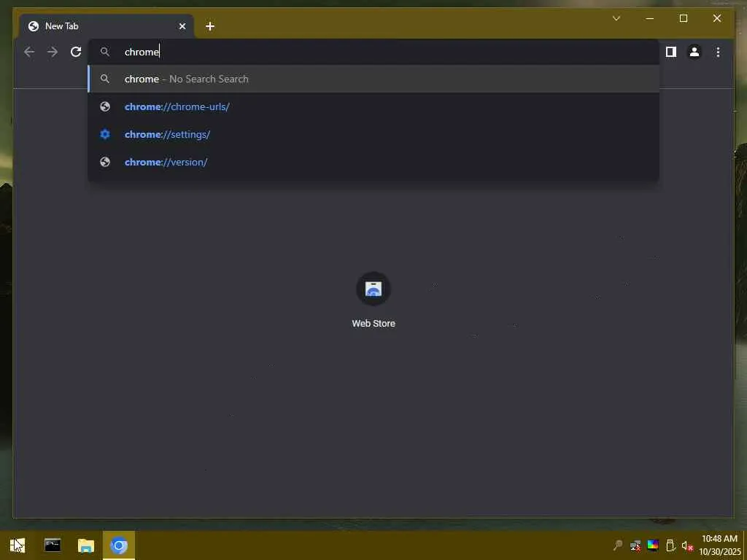This screenshot has width=747, height=560.
Task: Open Command Prompt from the taskbar
Action: tap(53, 545)
